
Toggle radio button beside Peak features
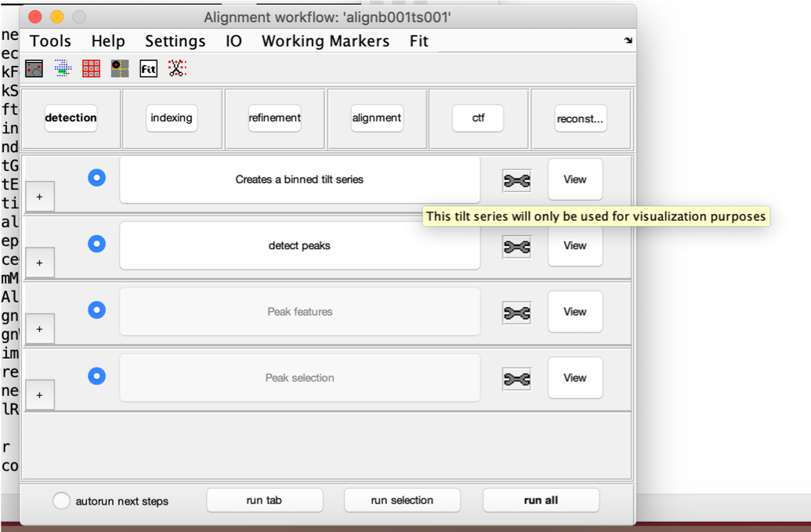click(96, 310)
